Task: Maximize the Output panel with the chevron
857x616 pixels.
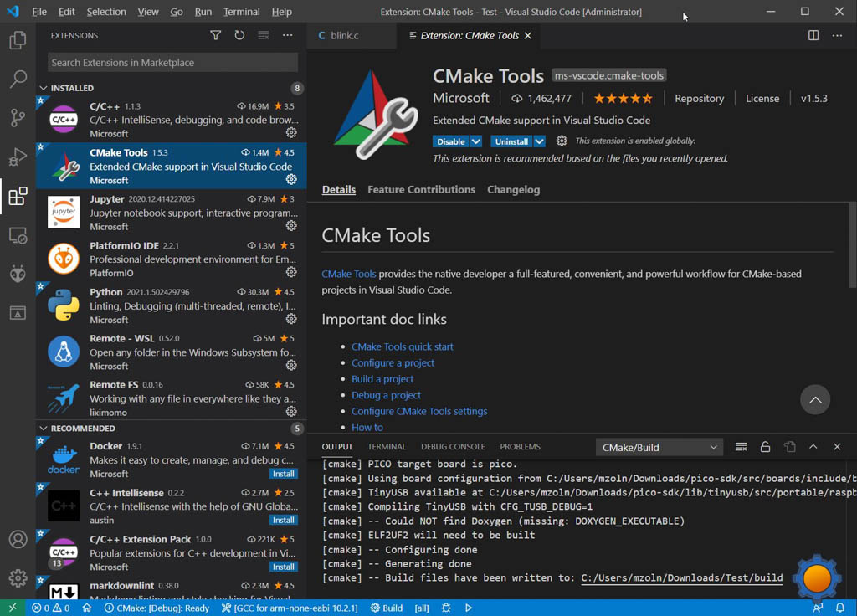Action: [x=813, y=446]
